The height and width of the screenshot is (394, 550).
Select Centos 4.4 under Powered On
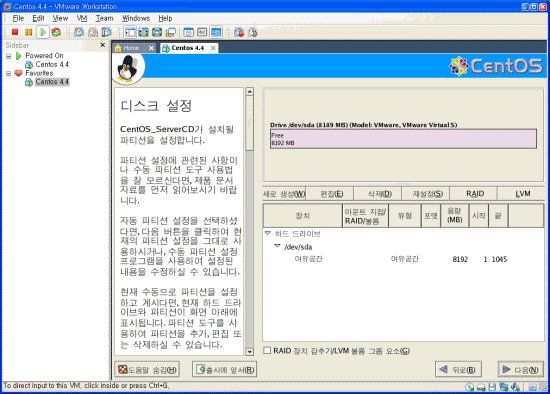tap(52, 65)
